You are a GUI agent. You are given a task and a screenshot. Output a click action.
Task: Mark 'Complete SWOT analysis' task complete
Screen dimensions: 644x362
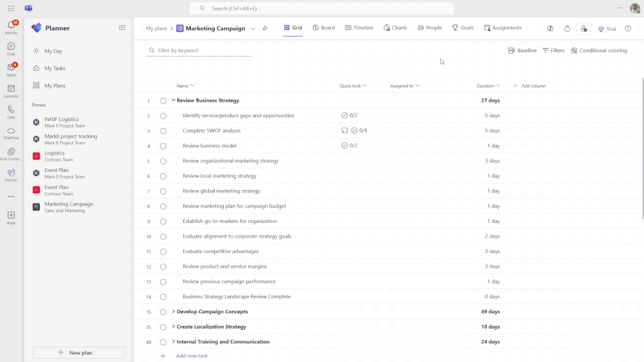click(x=163, y=131)
